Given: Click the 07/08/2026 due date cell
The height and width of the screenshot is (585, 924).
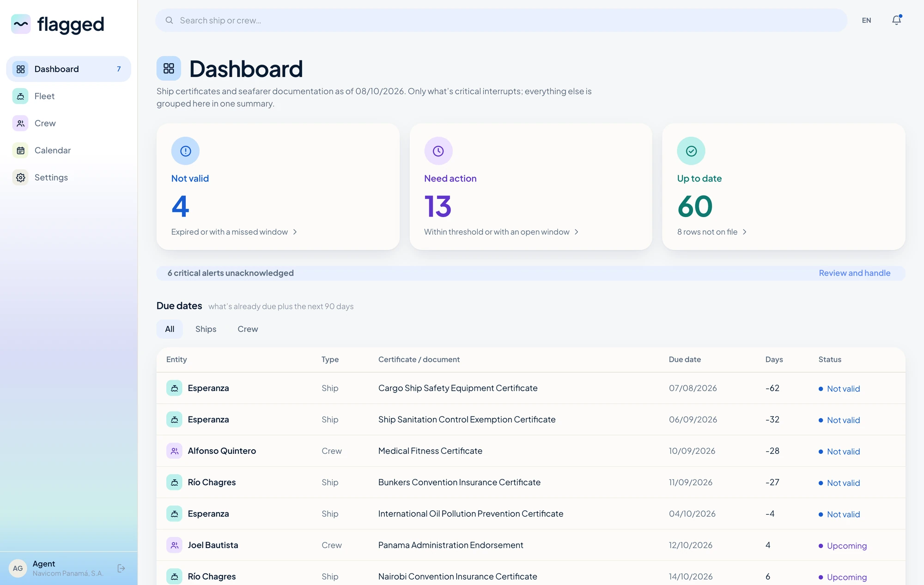Looking at the screenshot, I should [693, 388].
